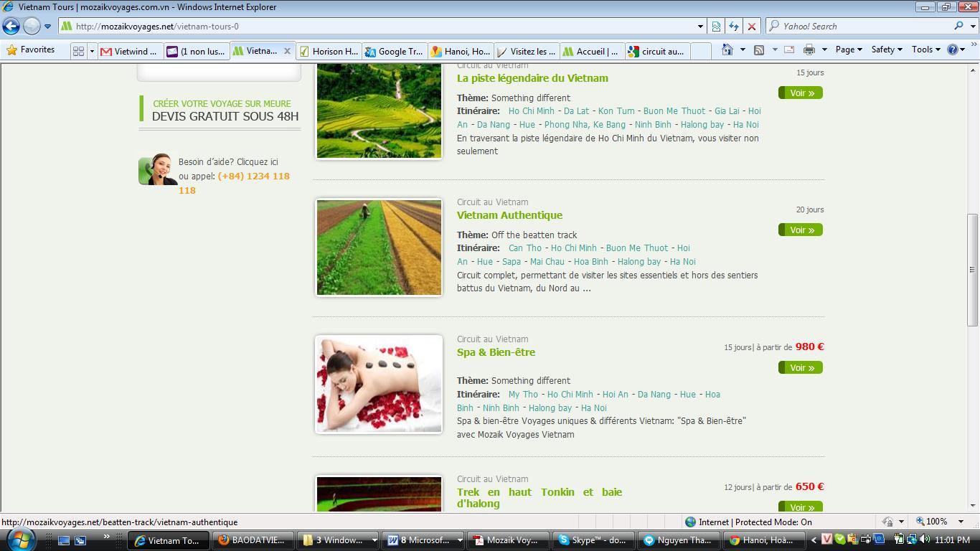Click the browser Forward arrow button
The width and height of the screenshot is (980, 551).
(32, 27)
